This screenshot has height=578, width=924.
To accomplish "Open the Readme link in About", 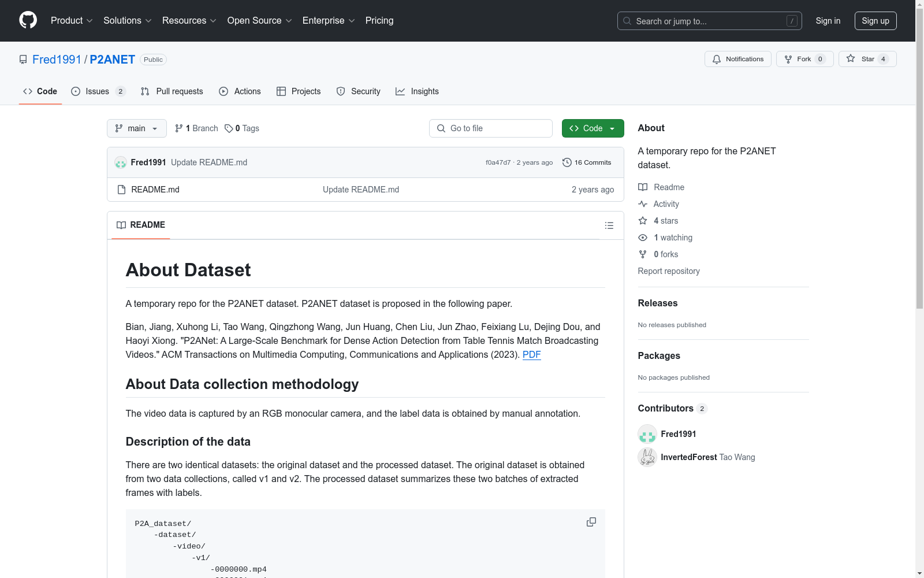I will click(661, 187).
